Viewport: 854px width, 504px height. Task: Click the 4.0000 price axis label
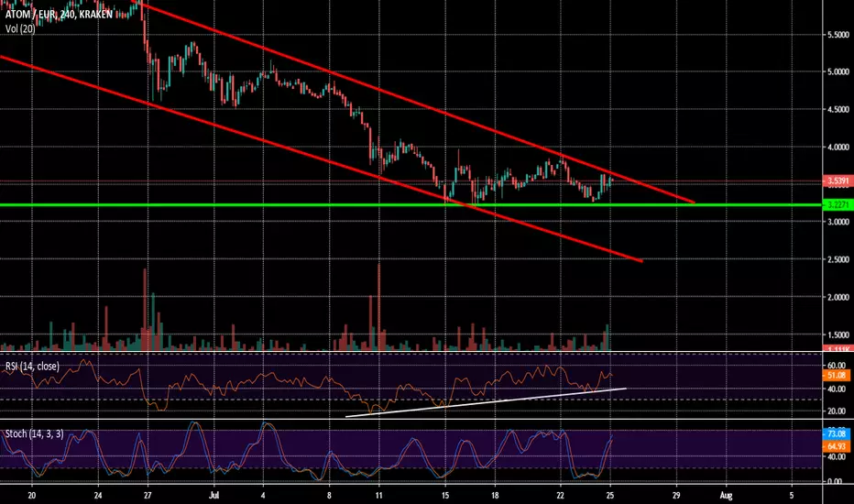click(838, 148)
